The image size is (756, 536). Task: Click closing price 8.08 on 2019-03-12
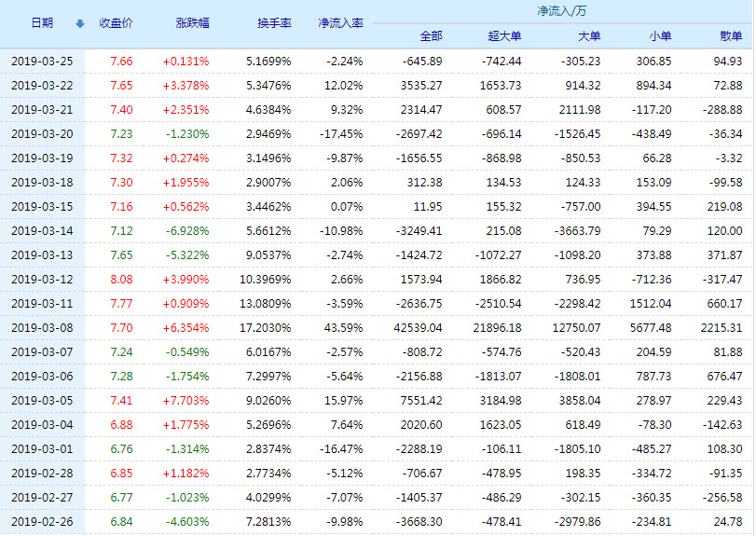121,279
